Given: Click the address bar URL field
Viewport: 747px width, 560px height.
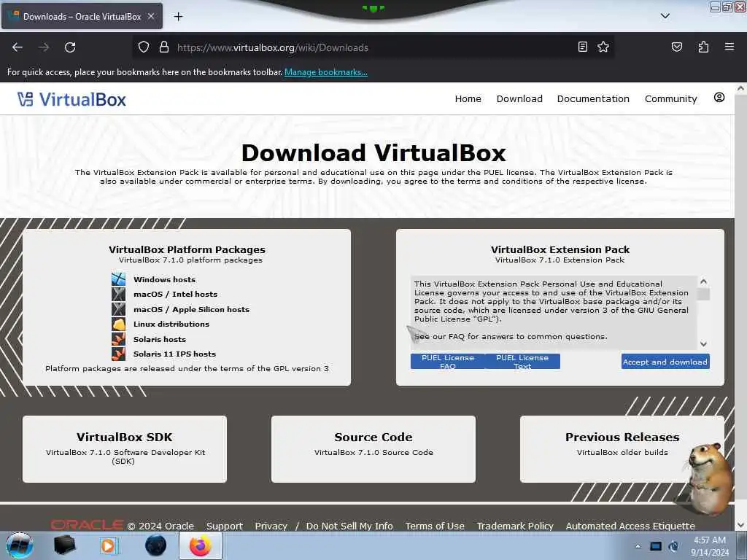Looking at the screenshot, I should point(373,47).
